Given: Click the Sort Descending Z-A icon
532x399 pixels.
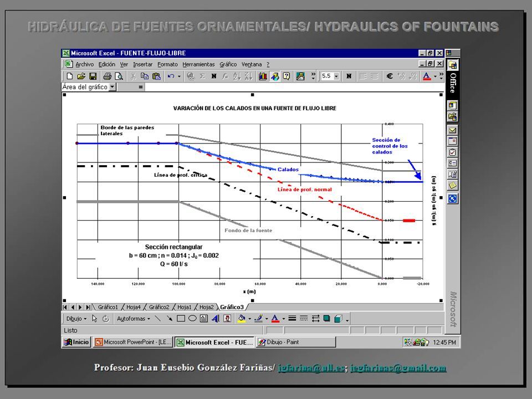Looking at the screenshot, I should (248, 76).
